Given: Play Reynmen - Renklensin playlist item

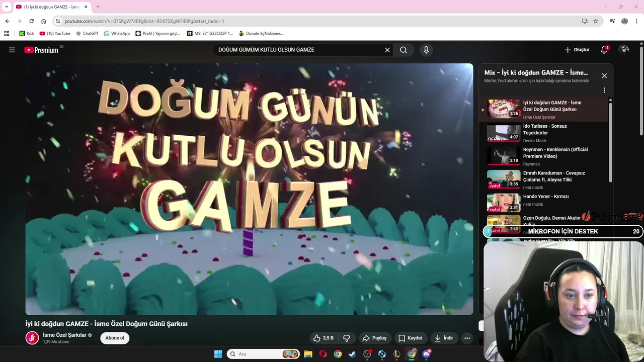Looking at the screenshot, I should tap(545, 156).
